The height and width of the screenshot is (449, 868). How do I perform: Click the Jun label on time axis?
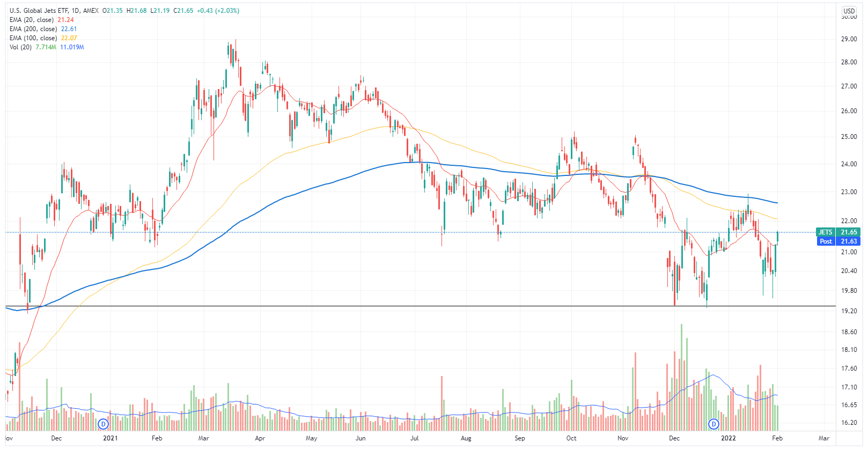point(361,438)
